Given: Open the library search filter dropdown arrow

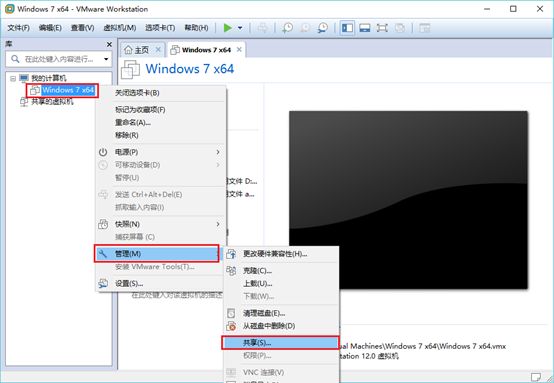Looking at the screenshot, I should 106,59.
